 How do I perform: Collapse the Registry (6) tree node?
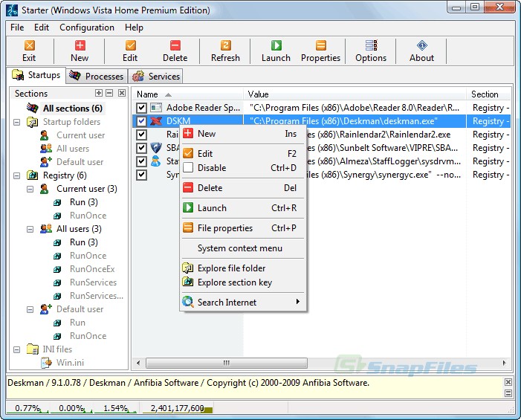point(16,175)
